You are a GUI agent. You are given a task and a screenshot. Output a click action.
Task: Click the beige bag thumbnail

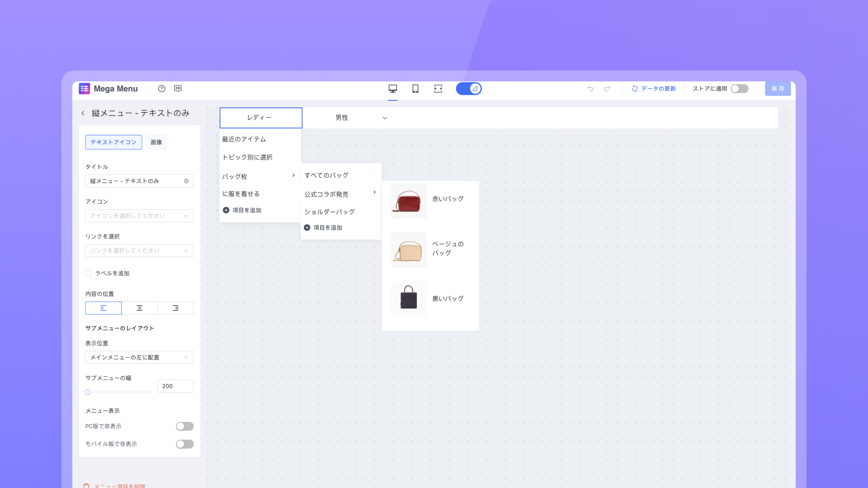coord(409,250)
